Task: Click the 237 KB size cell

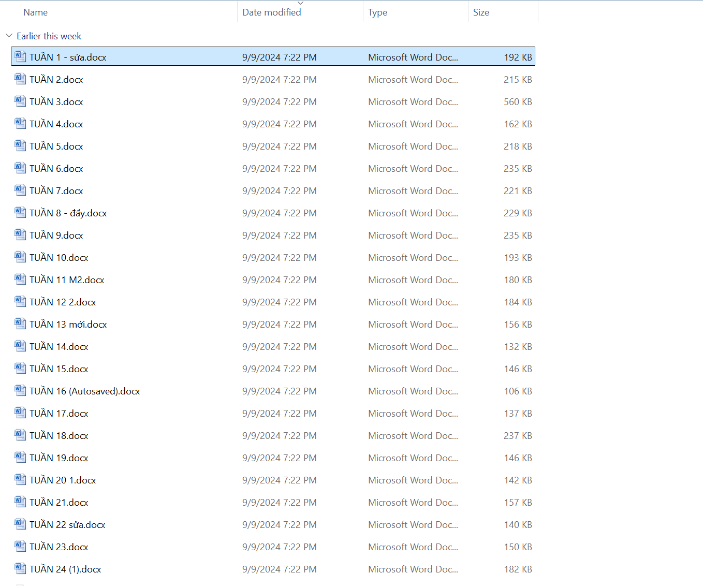Action: click(x=518, y=436)
